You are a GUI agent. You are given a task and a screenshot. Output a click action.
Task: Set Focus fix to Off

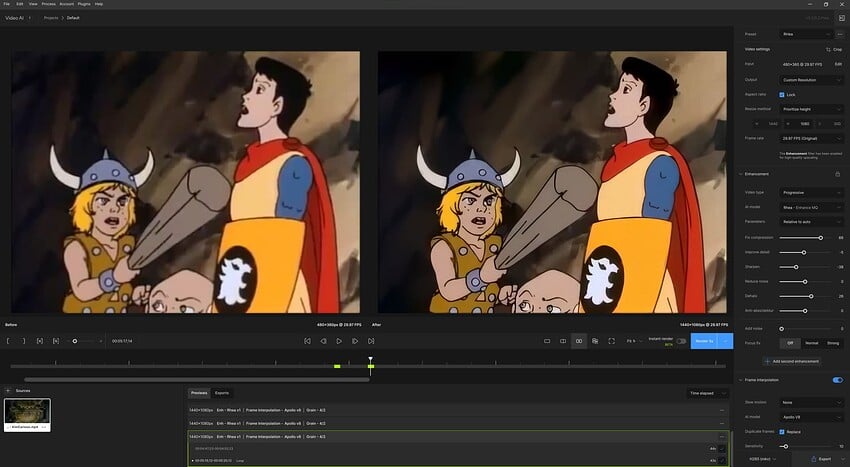pos(790,343)
